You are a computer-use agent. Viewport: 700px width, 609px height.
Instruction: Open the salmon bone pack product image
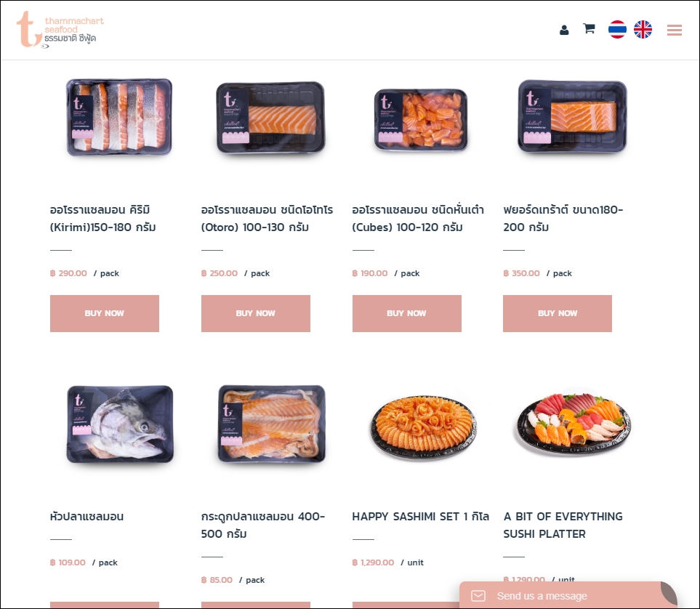point(271,424)
